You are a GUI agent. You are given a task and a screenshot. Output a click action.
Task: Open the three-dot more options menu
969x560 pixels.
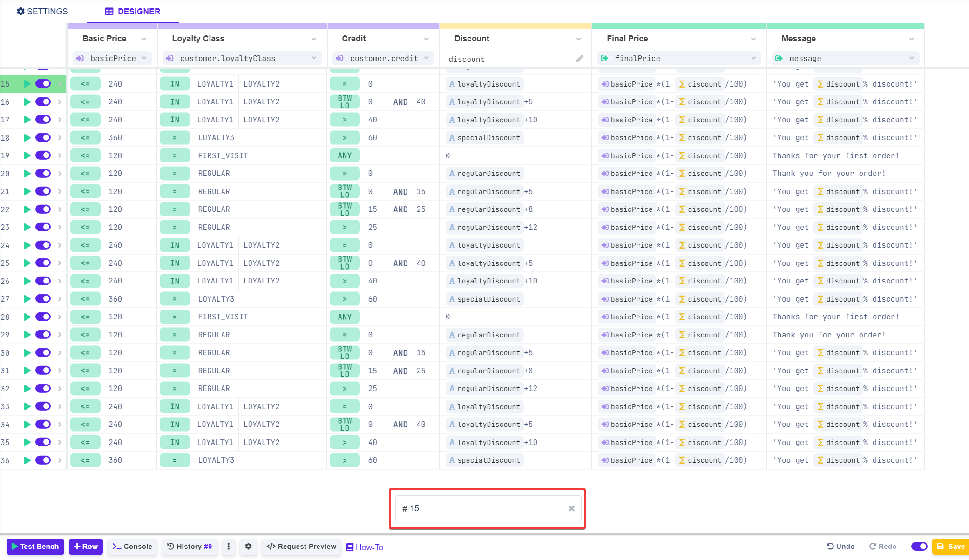pos(228,547)
